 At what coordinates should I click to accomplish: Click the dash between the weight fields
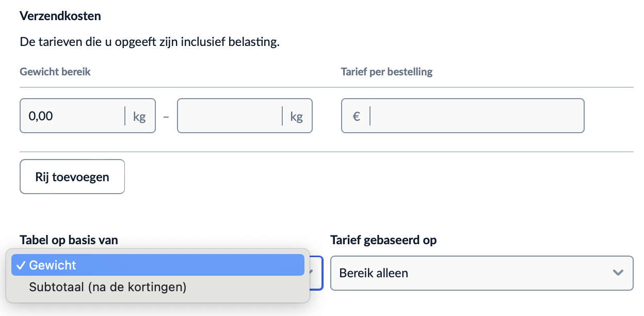(x=166, y=117)
